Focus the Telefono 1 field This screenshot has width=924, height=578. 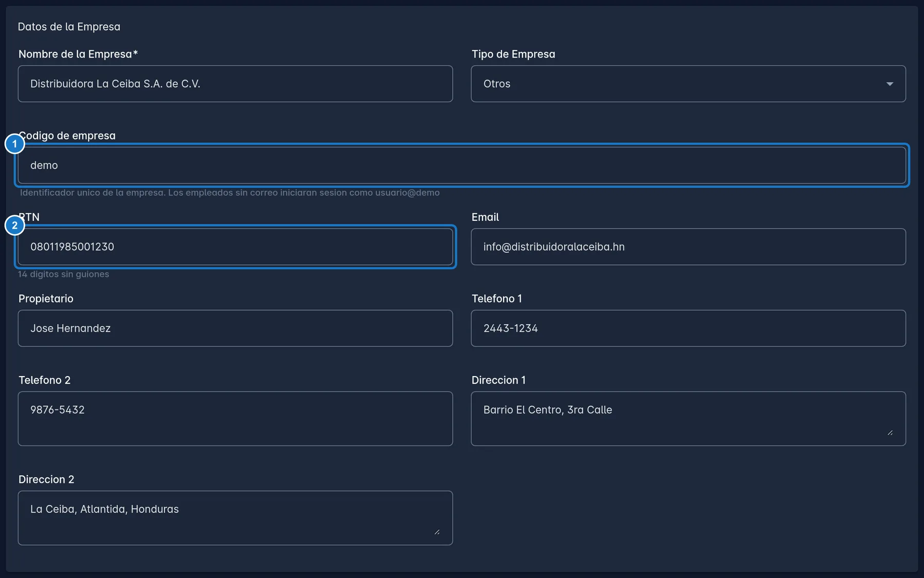coord(688,328)
